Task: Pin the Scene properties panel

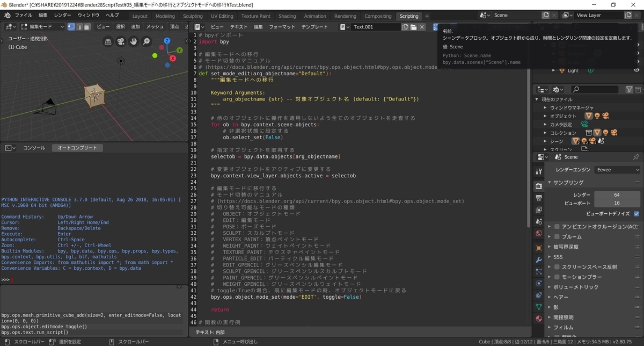Action: pyautogui.click(x=636, y=157)
